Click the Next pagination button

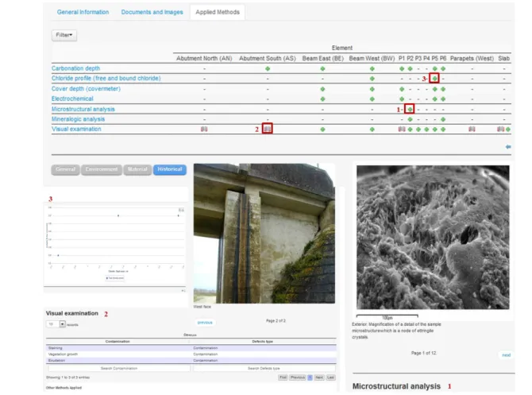click(x=319, y=378)
